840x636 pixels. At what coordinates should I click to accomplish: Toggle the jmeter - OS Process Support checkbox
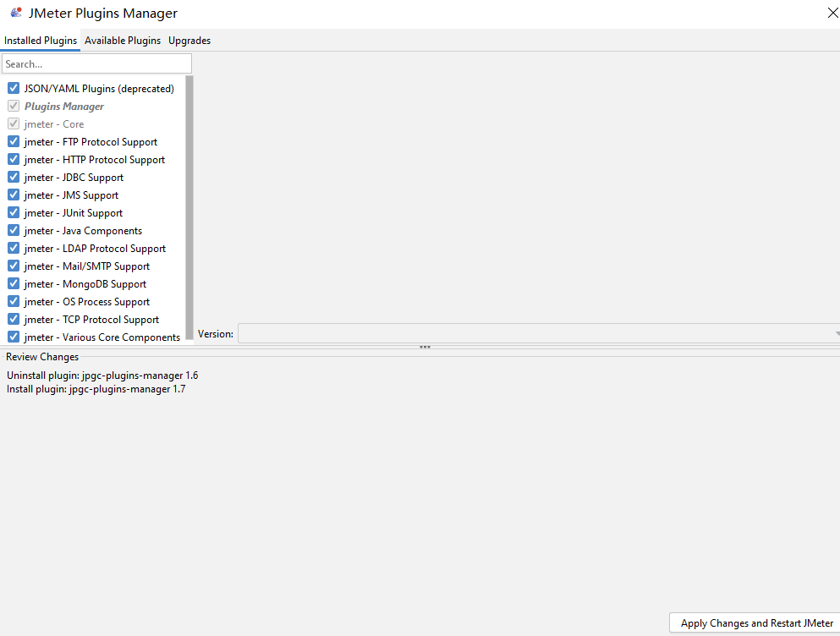click(14, 301)
